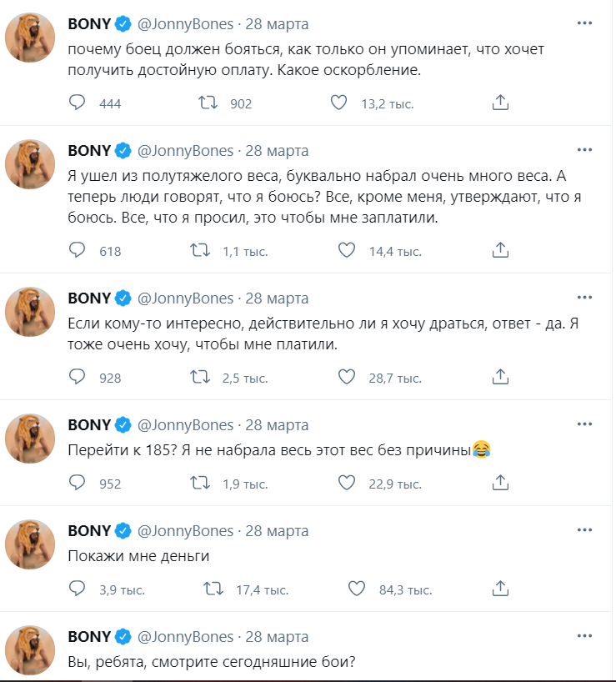Open the "28 марта" timestamp link on first tweet

coord(276,23)
